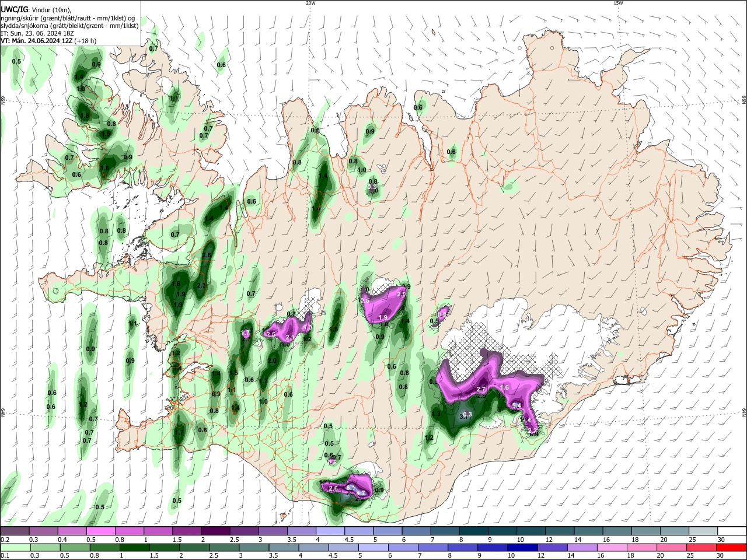The width and height of the screenshot is (747, 560).
Task: Select upper-scale swatch between 18 and 20
Action: click(647, 531)
